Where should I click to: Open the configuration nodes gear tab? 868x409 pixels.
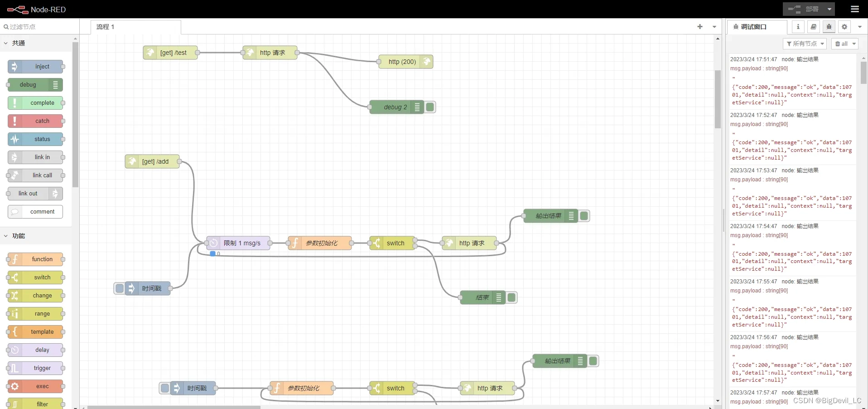844,27
